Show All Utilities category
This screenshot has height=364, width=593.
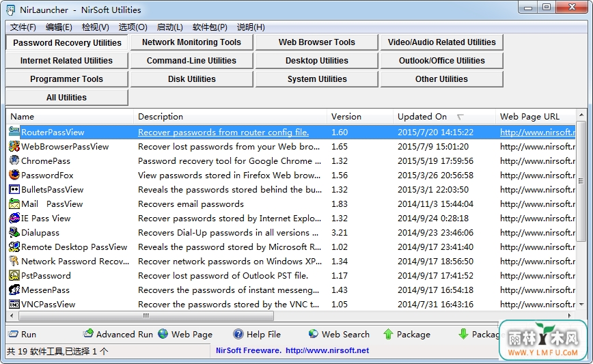pos(67,98)
